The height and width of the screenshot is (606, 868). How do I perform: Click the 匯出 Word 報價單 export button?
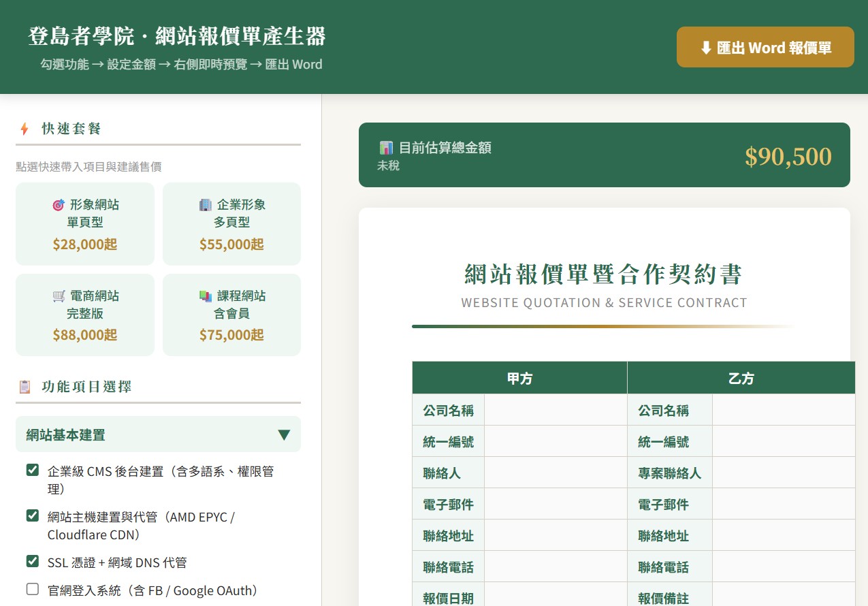[x=765, y=47]
